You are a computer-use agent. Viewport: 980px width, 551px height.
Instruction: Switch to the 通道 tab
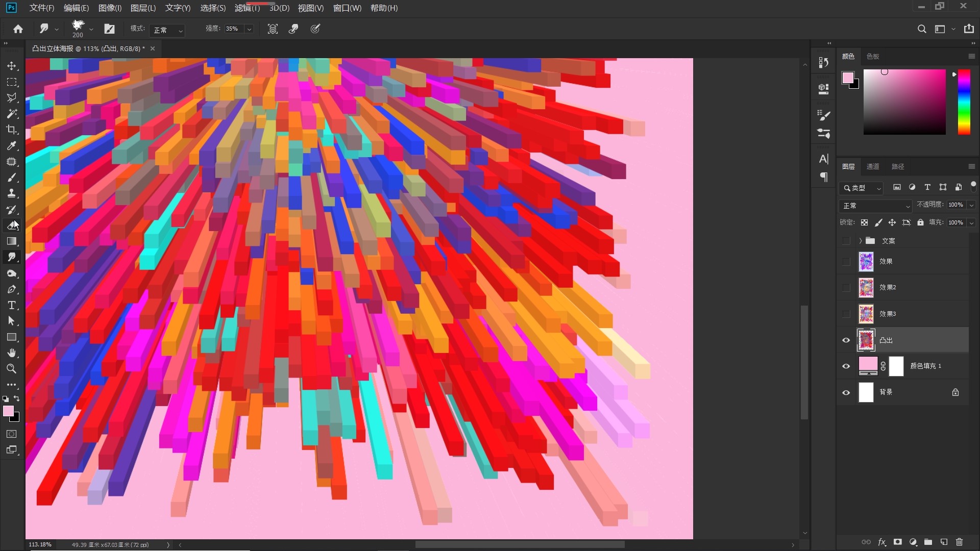(872, 167)
